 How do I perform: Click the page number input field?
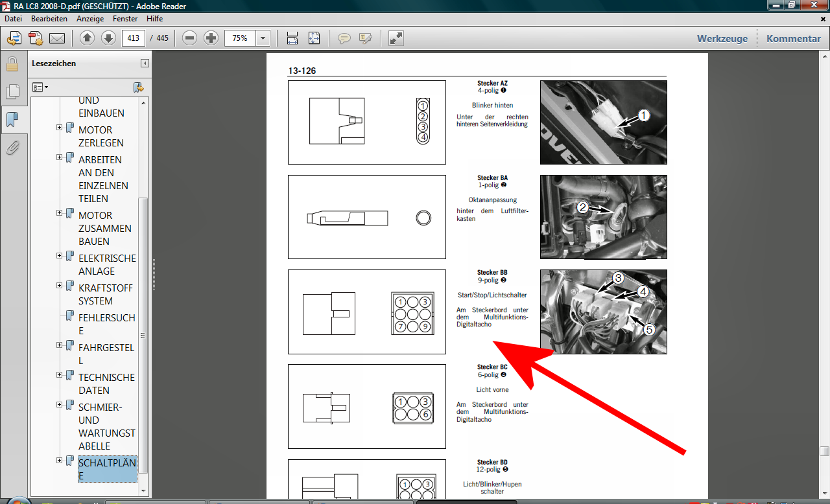click(134, 38)
